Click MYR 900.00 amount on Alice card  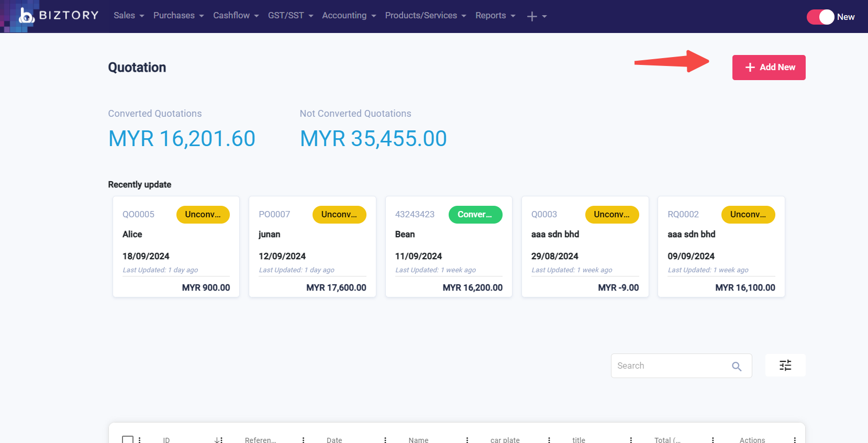point(206,287)
